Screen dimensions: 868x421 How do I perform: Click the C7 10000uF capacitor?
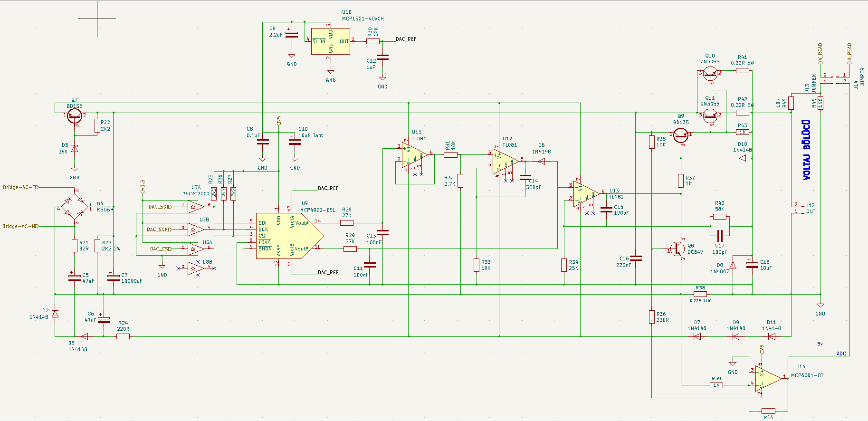pos(113,277)
